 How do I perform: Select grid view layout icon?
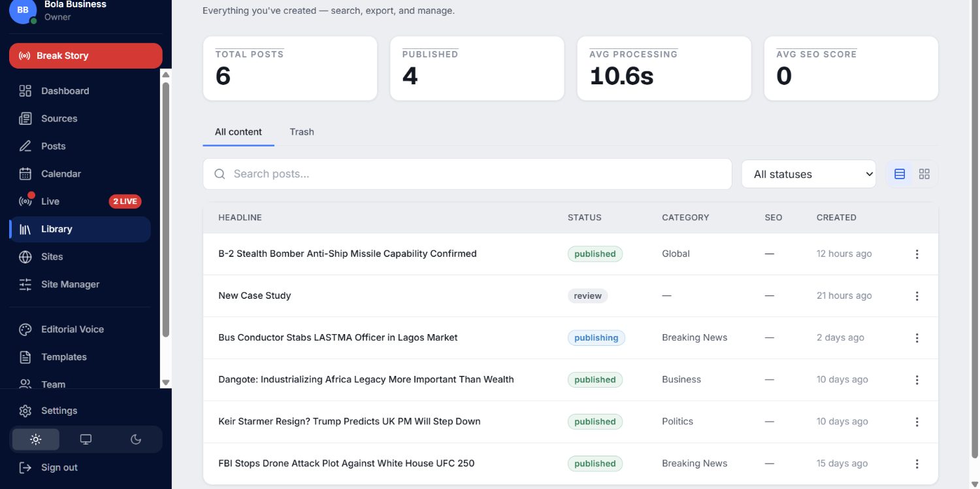[x=924, y=174]
